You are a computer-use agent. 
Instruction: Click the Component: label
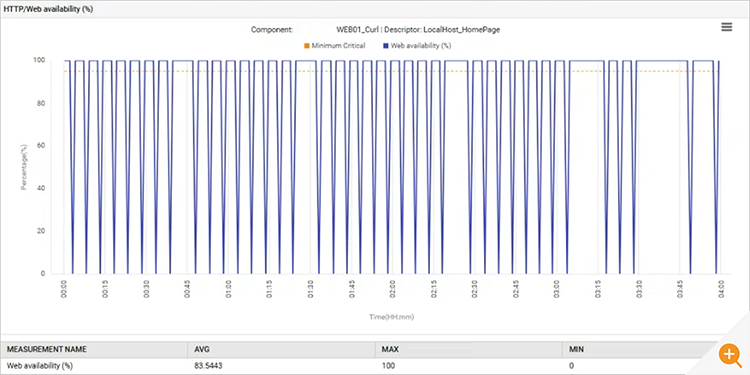tap(272, 30)
